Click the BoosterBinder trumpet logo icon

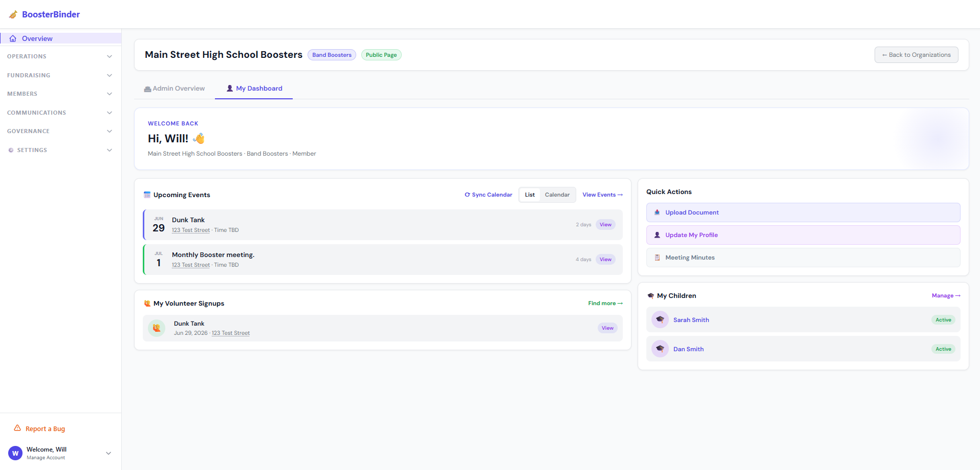pyautogui.click(x=13, y=14)
